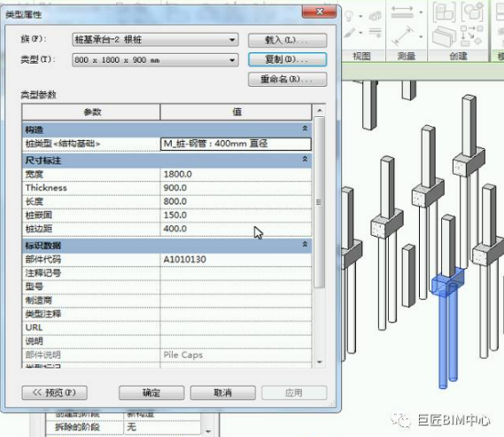Click the Aligned Dimension icon in 测量 panel
Viewport: 504px width, 437px height.
(x=402, y=36)
